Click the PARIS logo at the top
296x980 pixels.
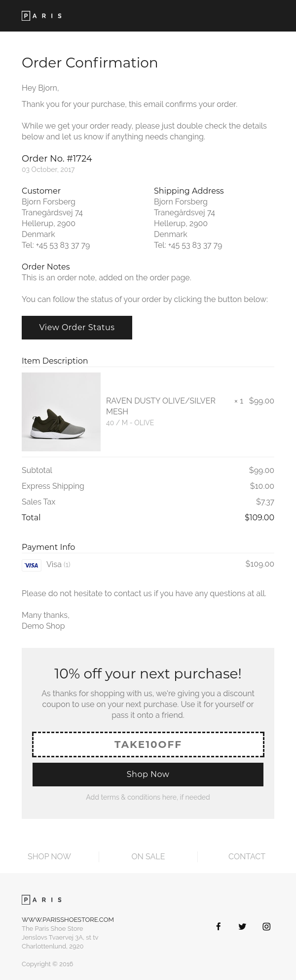(41, 15)
